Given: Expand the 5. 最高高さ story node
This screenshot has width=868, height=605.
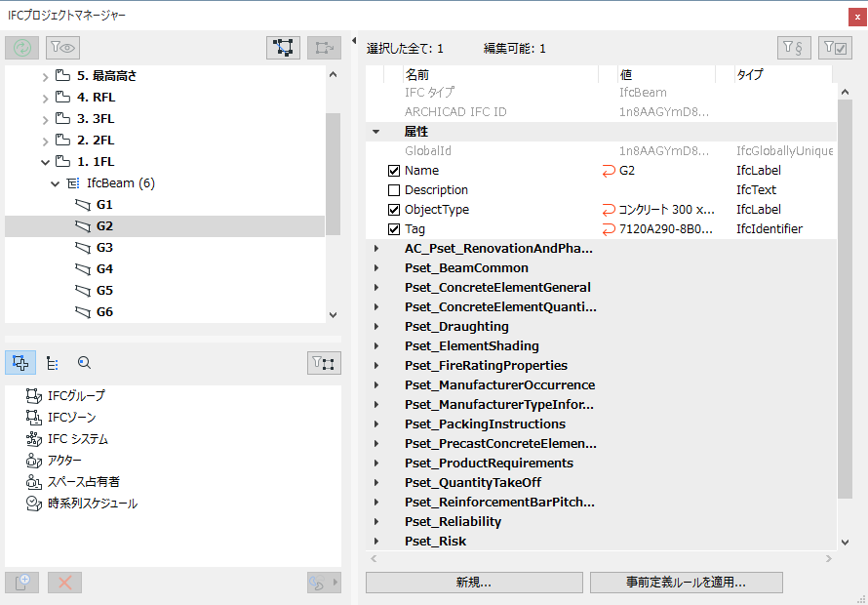Looking at the screenshot, I should pos(46,76).
